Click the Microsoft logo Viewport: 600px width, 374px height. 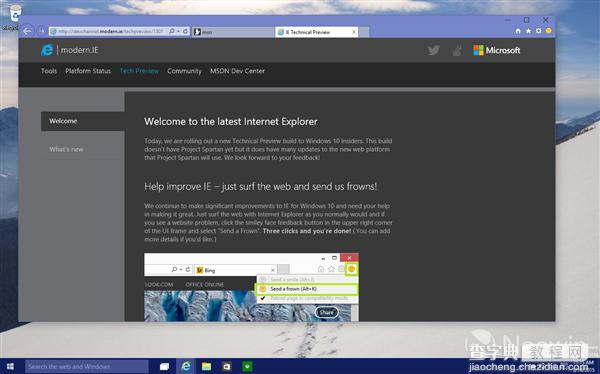[x=497, y=50]
